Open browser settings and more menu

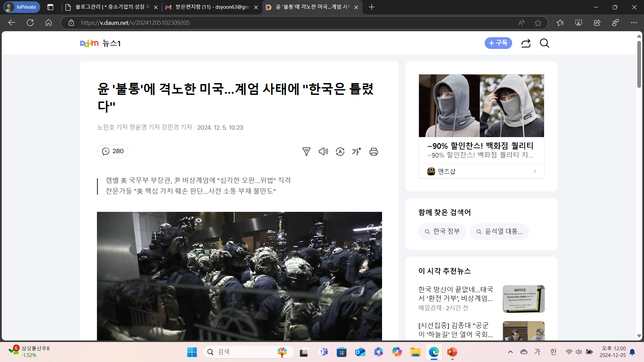tap(634, 23)
